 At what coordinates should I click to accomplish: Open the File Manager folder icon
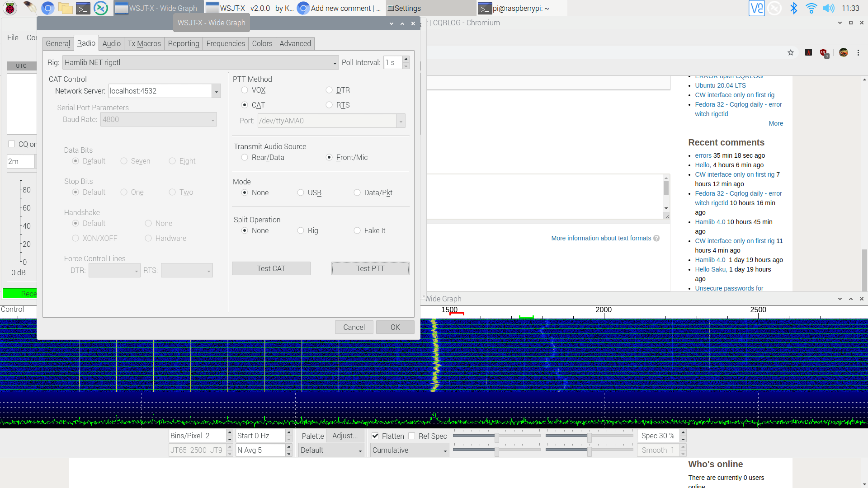[x=66, y=8]
